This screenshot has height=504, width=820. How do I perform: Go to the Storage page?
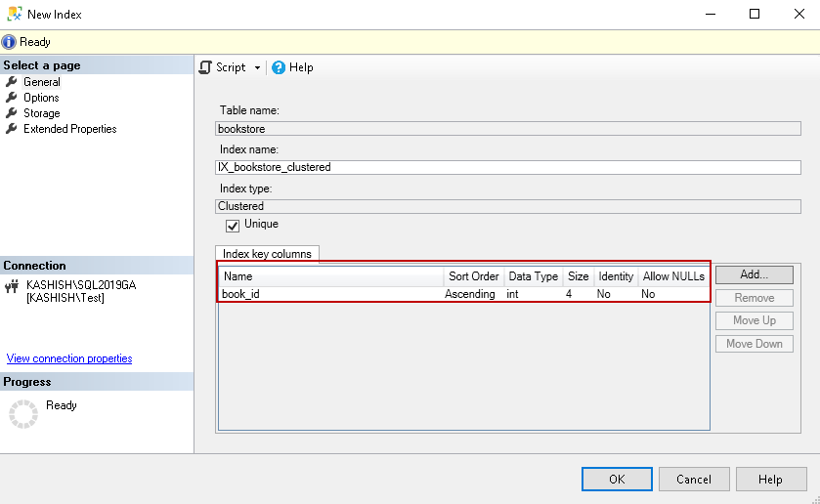[x=42, y=113]
